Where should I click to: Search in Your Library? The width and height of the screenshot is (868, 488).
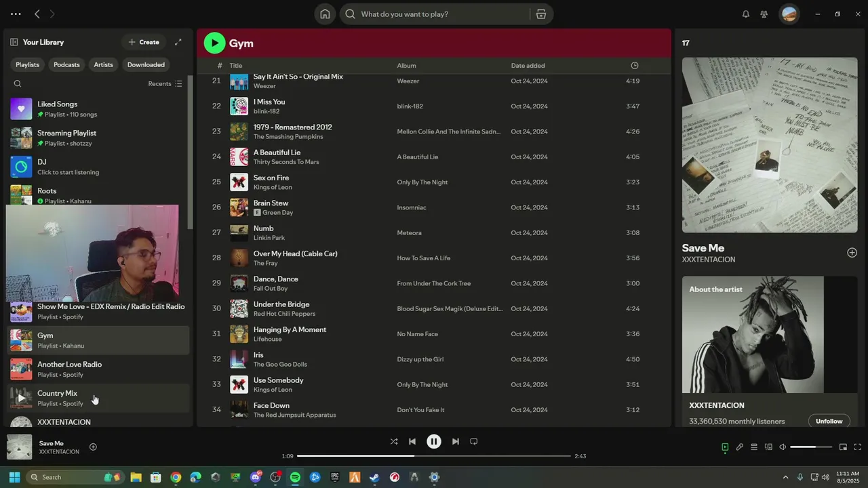tap(18, 84)
